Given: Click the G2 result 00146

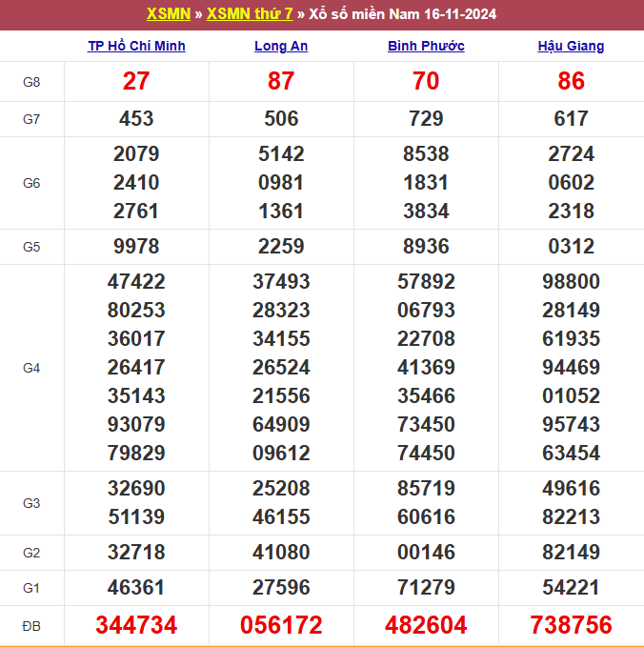Looking at the screenshot, I should click(x=426, y=553).
